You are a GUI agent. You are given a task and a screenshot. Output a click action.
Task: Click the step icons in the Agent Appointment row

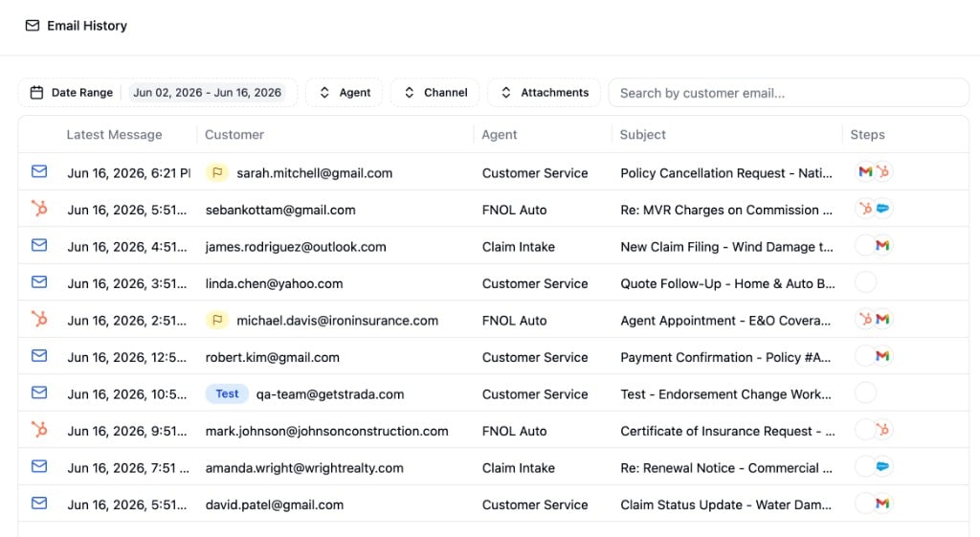tap(874, 319)
